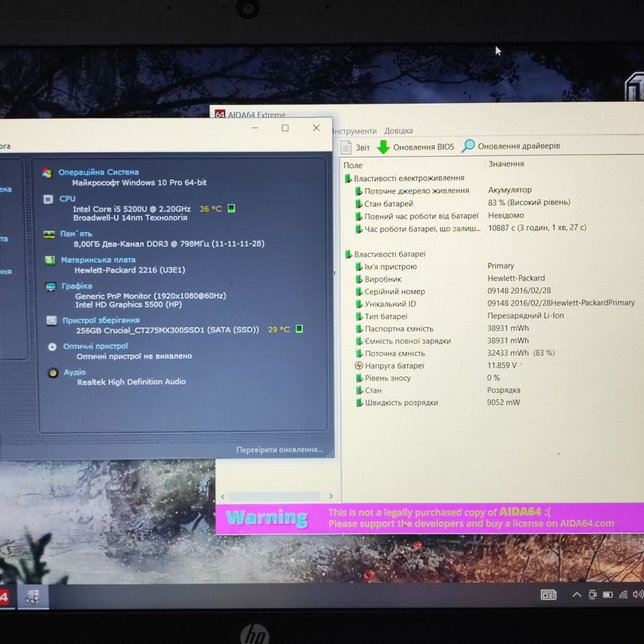Click the horizontal scrollbar track in AIDA64 left pane

(x=274, y=497)
